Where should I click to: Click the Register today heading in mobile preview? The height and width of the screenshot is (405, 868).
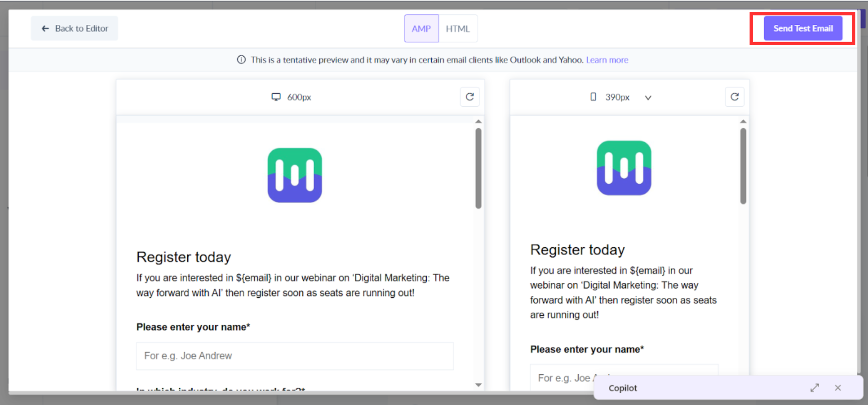tap(577, 250)
